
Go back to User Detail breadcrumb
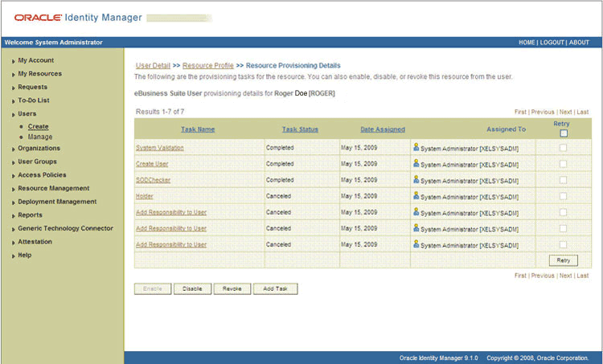pyautogui.click(x=153, y=65)
